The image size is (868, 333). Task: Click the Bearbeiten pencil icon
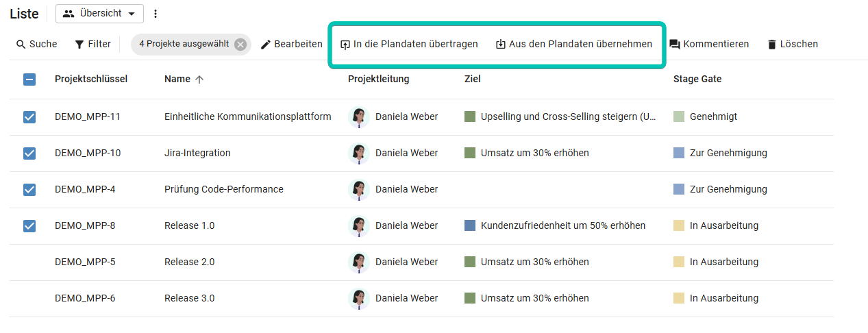point(266,44)
